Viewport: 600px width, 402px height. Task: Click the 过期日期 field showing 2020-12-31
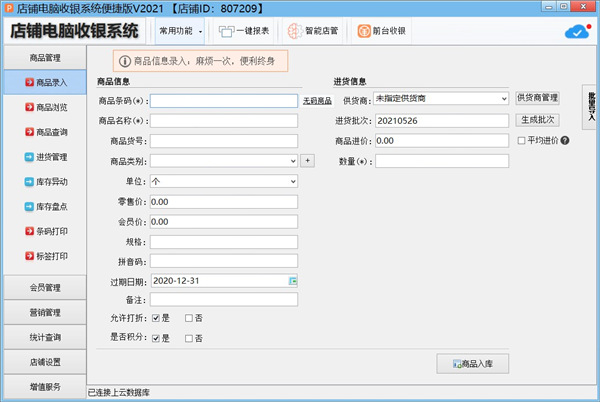click(x=224, y=281)
